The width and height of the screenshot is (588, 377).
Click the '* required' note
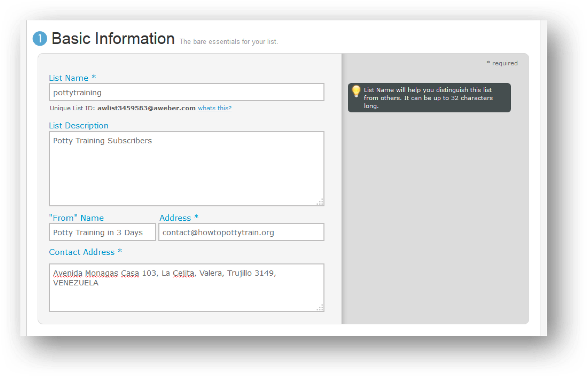(x=502, y=63)
